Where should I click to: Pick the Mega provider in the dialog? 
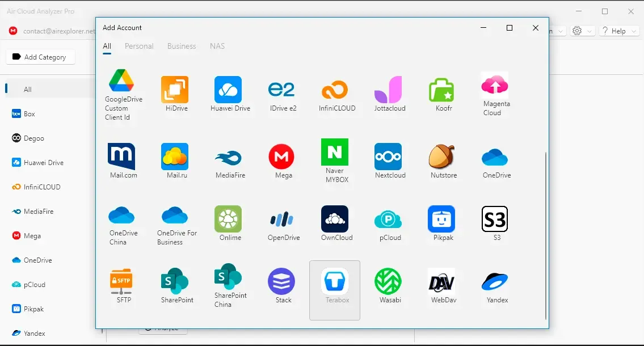click(x=283, y=161)
